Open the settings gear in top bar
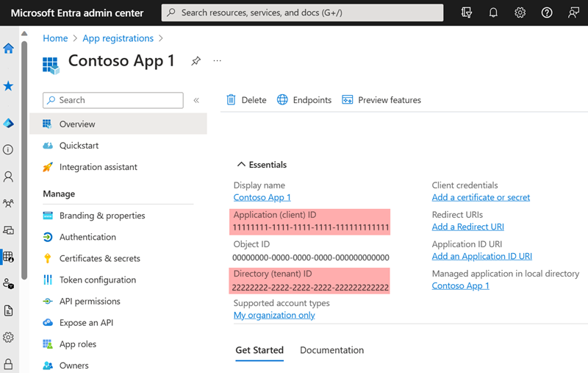This screenshot has width=588, height=373. (520, 13)
